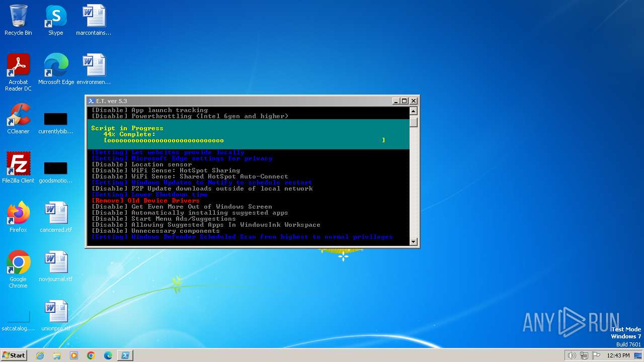Open the network tray icon
Viewport: 644px width, 362px height.
(x=584, y=355)
